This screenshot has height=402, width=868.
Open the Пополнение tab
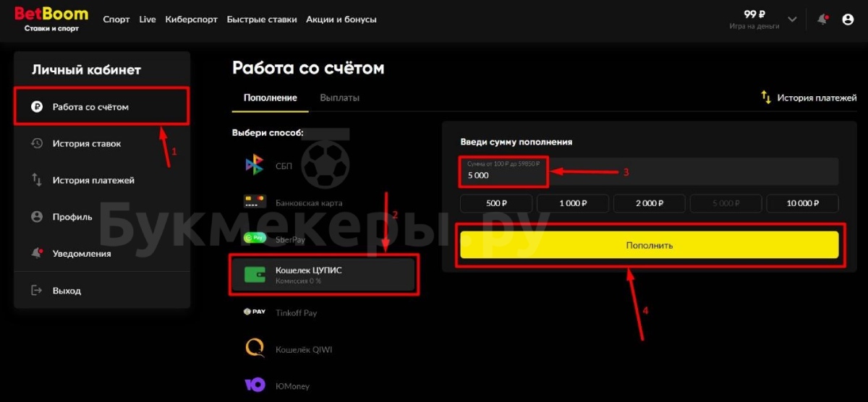point(270,98)
